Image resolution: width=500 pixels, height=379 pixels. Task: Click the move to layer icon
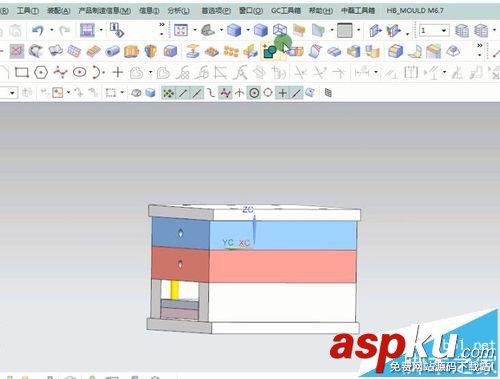pyautogui.click(x=481, y=31)
